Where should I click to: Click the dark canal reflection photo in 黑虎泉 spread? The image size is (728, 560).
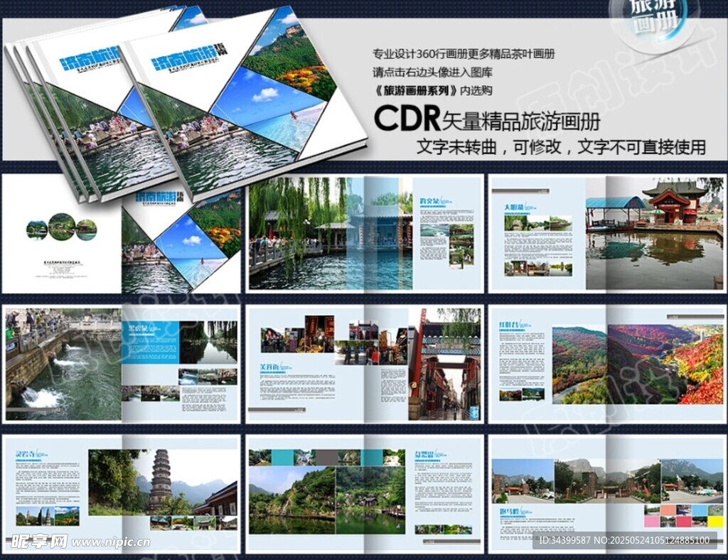coord(208,342)
